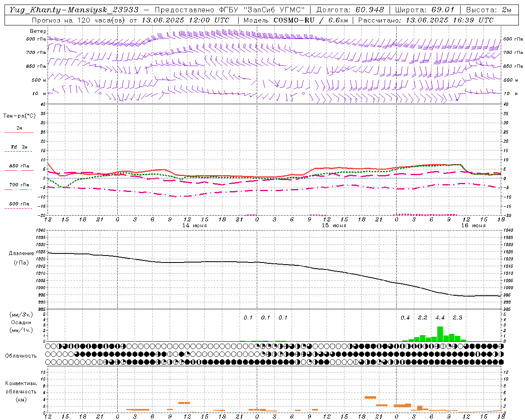The width and height of the screenshot is (525, 420).
Task: Click the (мм/1ч.) unit label
Action: pyautogui.click(x=21, y=330)
